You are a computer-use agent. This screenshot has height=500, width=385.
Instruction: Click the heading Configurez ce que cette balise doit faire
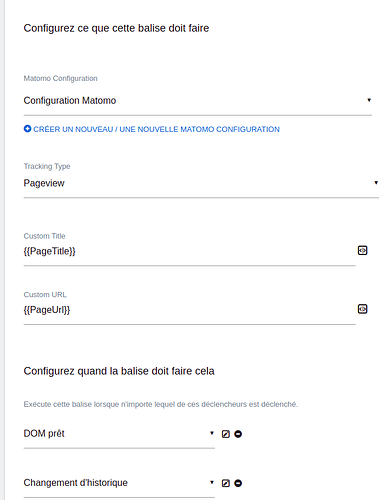click(x=116, y=28)
